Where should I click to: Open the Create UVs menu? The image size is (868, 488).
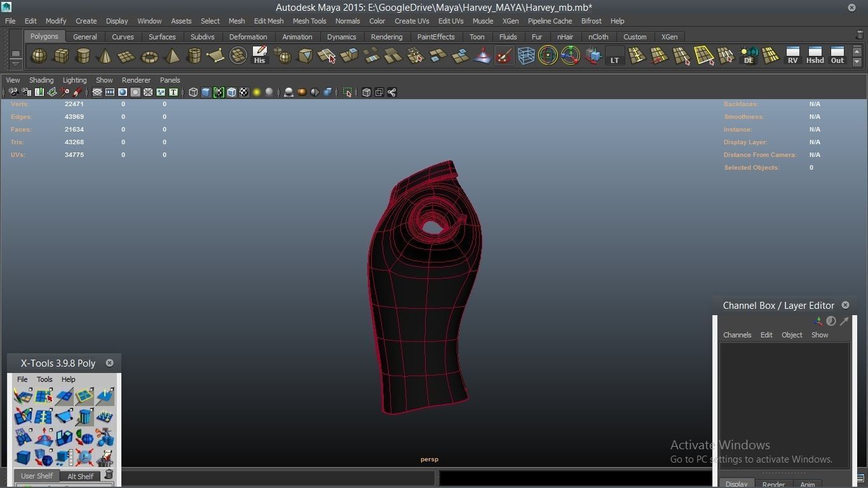(412, 21)
